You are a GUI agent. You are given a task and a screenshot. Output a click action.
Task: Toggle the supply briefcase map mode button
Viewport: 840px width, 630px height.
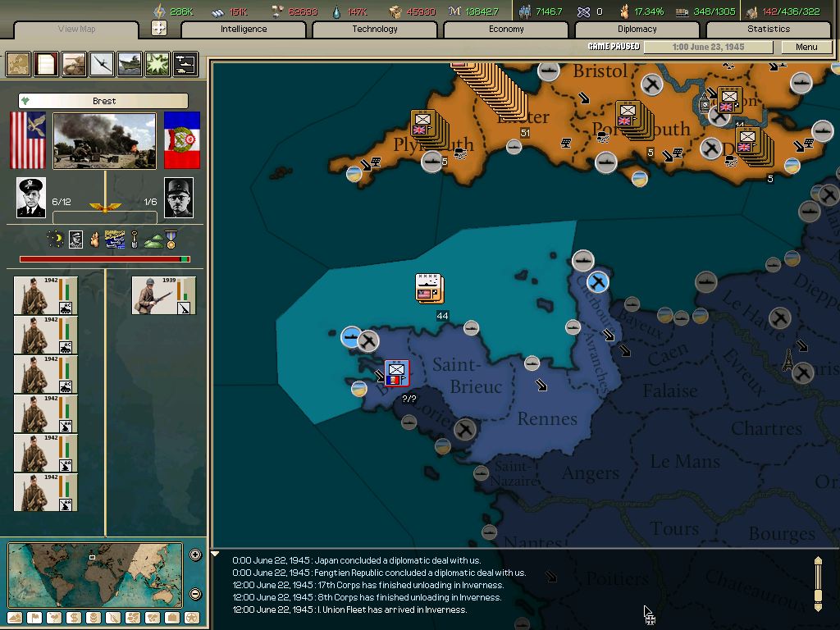171,619
